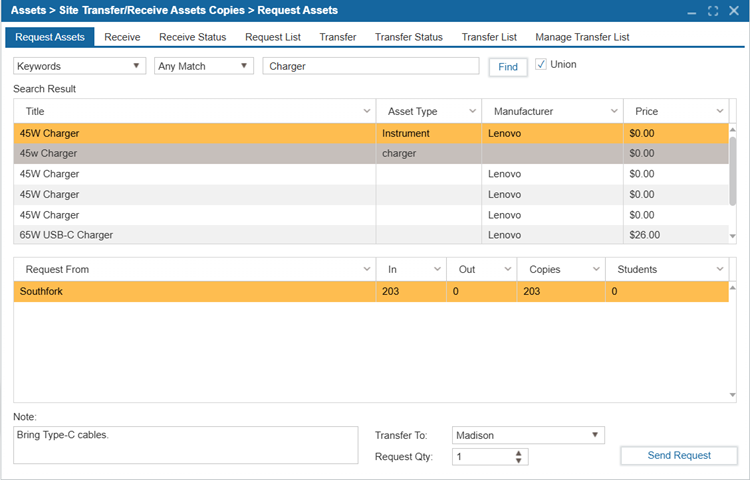750x480 pixels.
Task: Select the 45w Charger row with type charger
Action: point(371,153)
